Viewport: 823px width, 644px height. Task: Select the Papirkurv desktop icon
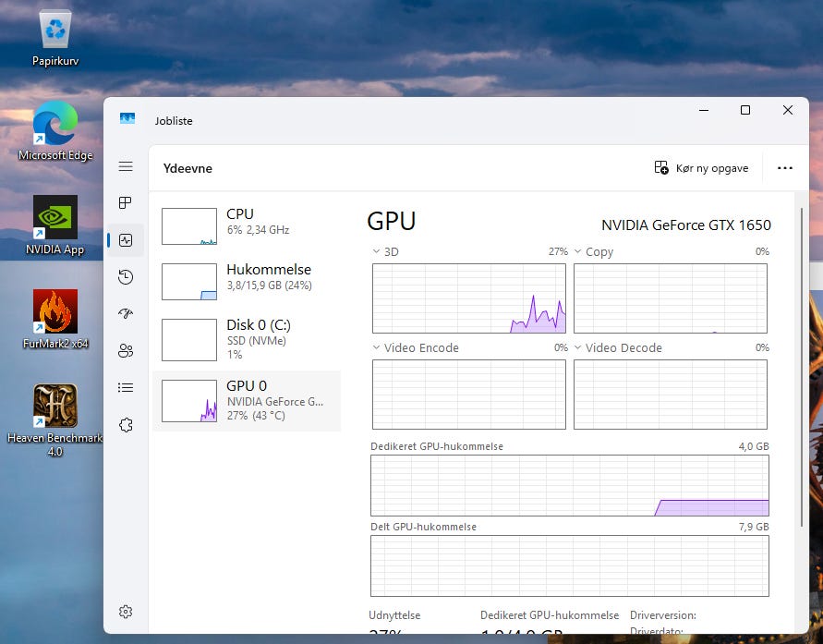(55, 38)
